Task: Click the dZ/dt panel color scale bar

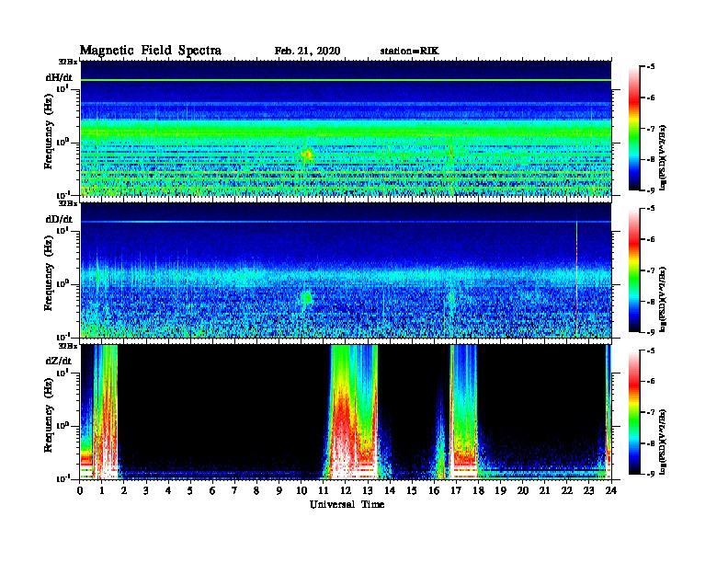Action: pos(634,412)
